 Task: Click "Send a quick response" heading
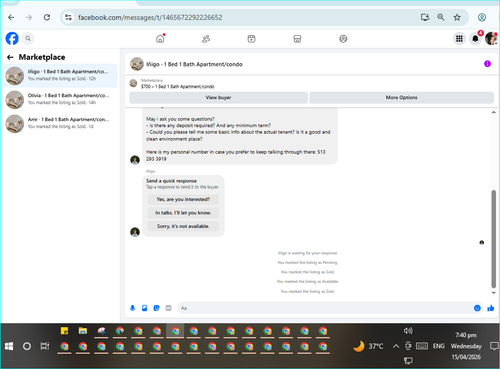coord(171,181)
